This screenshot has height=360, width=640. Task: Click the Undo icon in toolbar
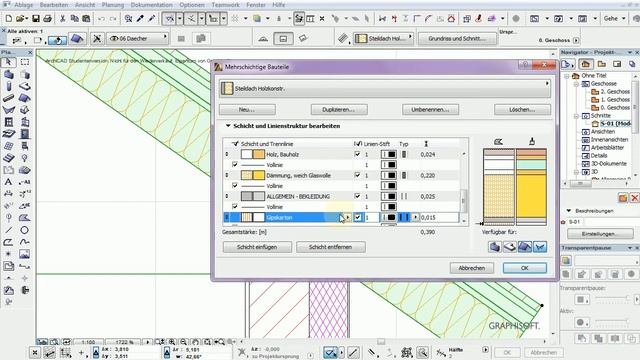(101, 18)
